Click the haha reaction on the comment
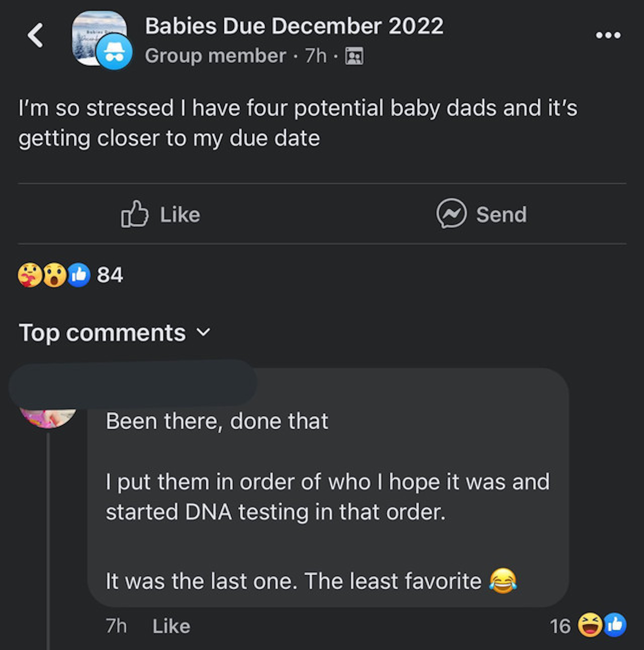This screenshot has width=644, height=650. [590, 625]
